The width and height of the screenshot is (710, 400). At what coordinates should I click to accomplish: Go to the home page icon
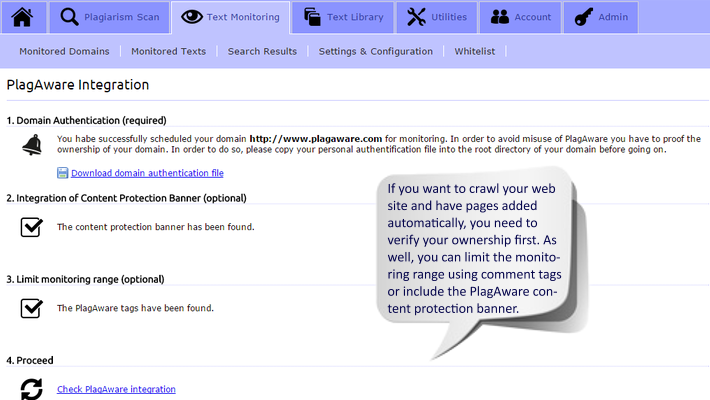coord(23,17)
